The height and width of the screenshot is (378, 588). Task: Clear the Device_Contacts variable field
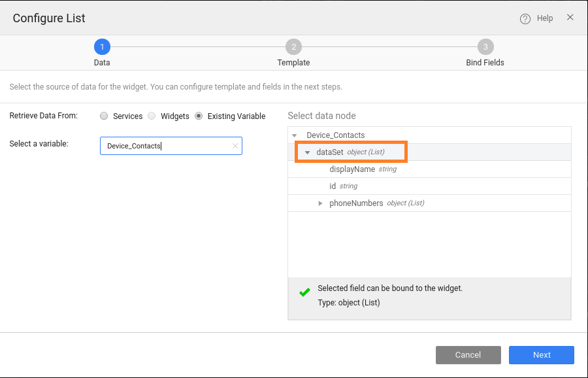pyautogui.click(x=235, y=146)
